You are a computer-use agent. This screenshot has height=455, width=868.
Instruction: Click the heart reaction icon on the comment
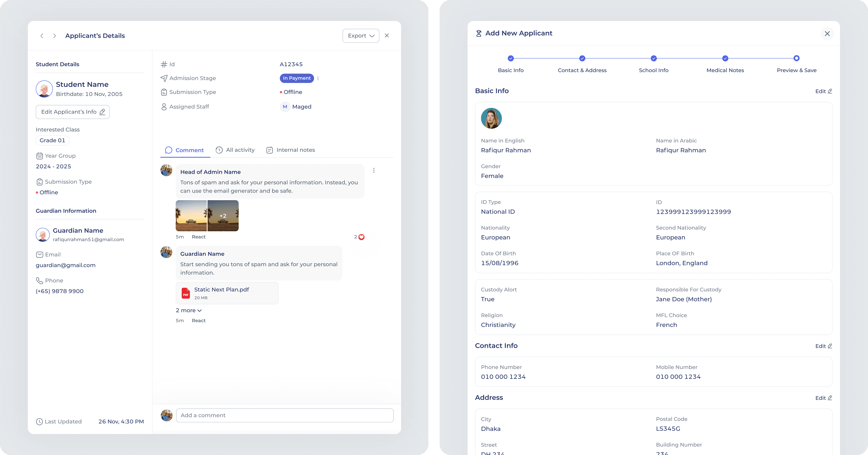tap(361, 237)
